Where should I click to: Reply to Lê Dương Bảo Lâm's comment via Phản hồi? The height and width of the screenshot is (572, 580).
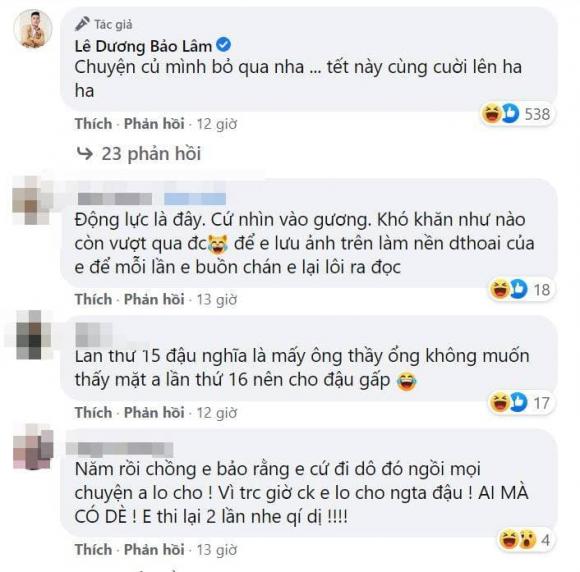click(x=154, y=124)
